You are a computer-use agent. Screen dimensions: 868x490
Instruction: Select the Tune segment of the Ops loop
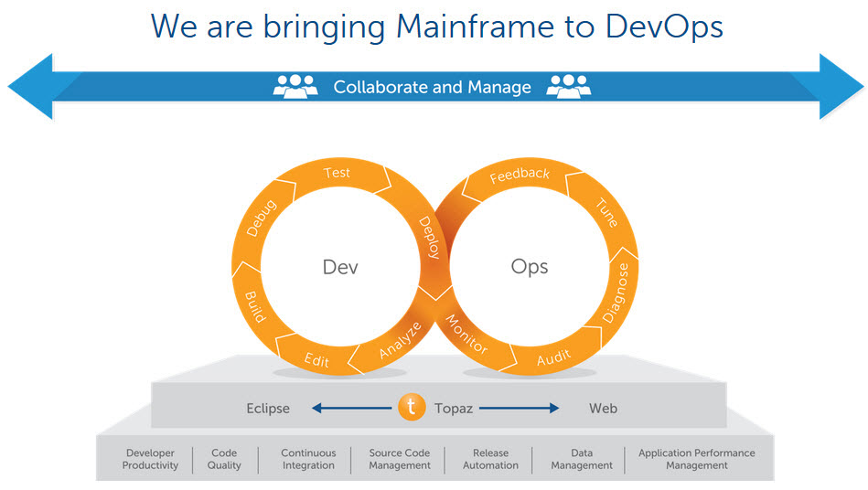(x=606, y=213)
